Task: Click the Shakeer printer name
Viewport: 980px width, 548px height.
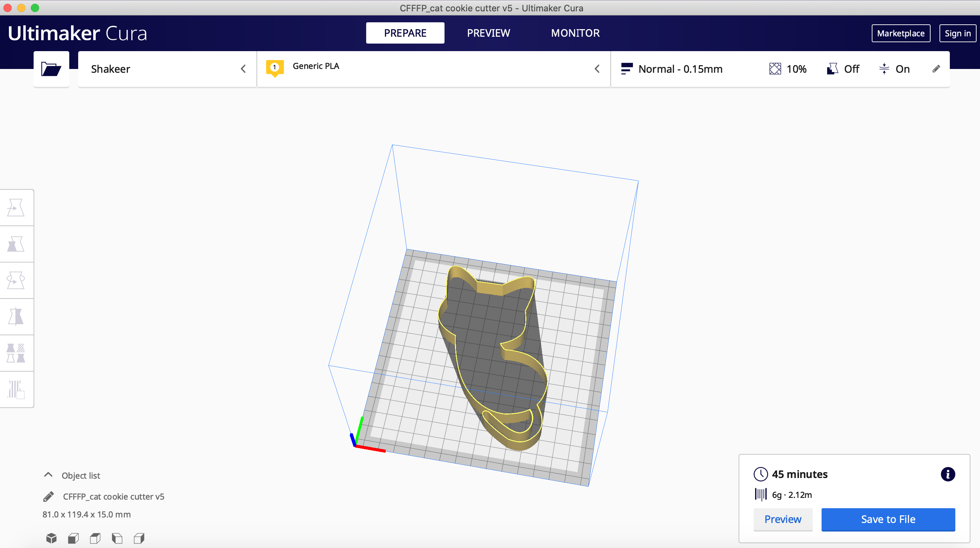Action: (111, 69)
